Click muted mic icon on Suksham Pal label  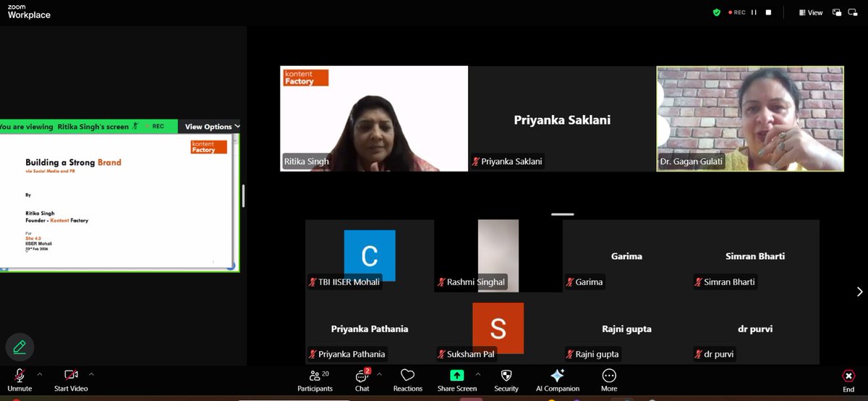[x=441, y=355]
